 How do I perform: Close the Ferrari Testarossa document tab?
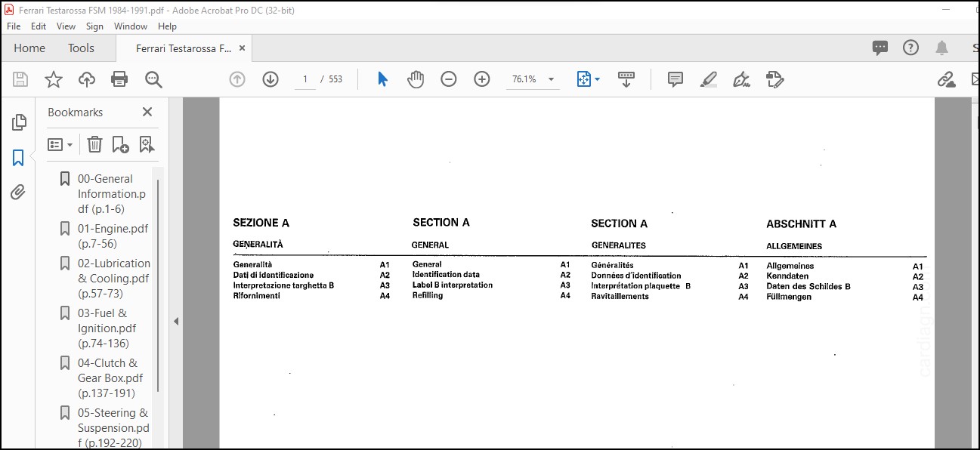pyautogui.click(x=242, y=48)
